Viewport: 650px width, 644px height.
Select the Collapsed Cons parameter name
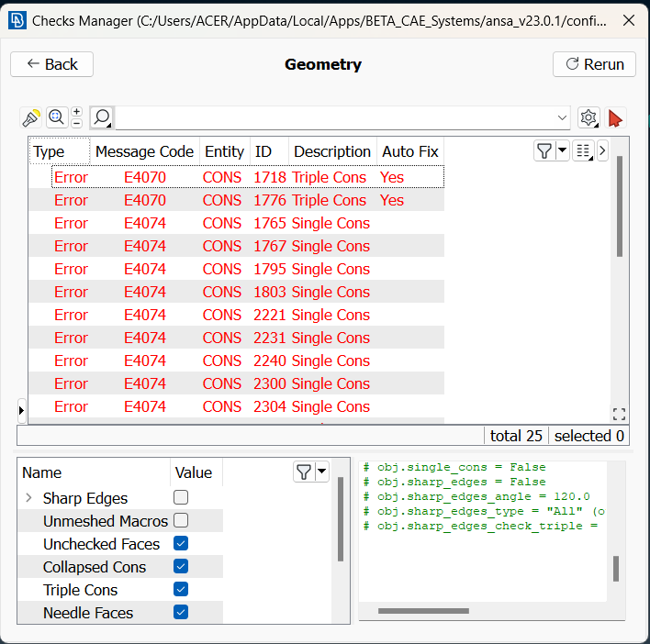(x=95, y=567)
